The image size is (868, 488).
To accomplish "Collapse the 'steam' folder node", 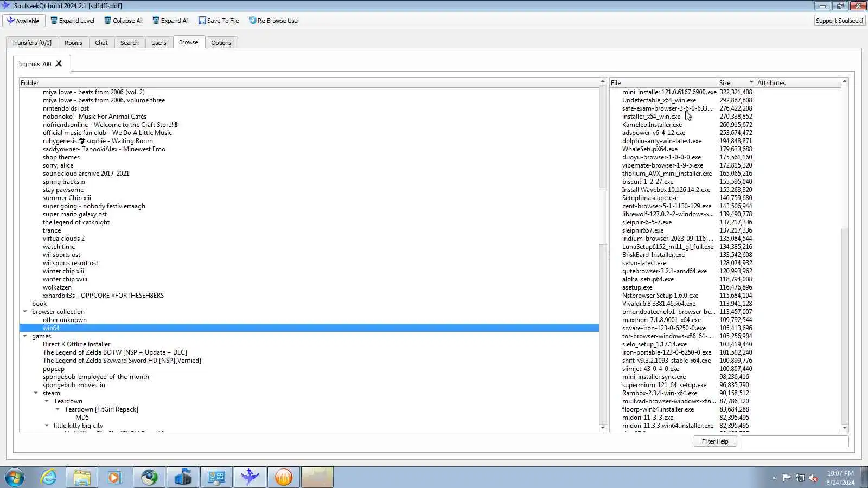I will [36, 393].
